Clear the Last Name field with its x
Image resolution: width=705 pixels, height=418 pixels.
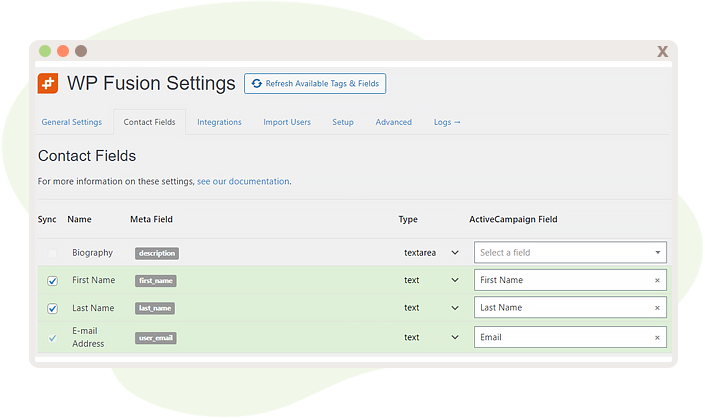(657, 308)
